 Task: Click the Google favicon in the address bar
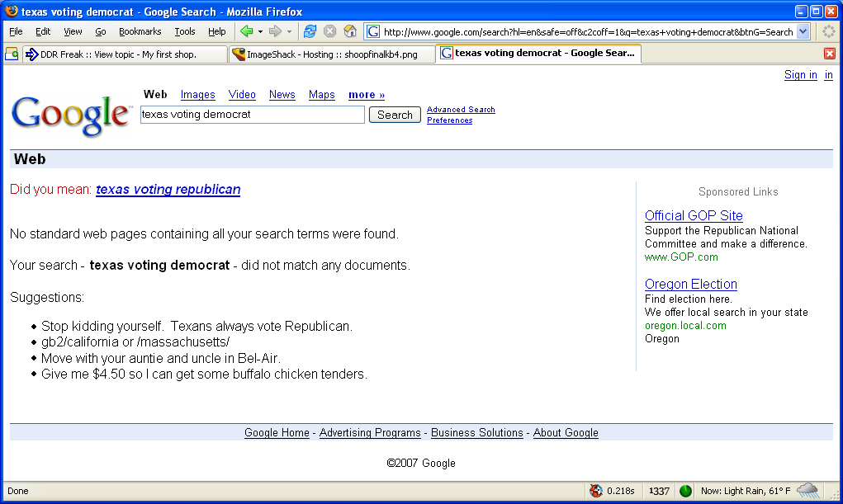[373, 31]
